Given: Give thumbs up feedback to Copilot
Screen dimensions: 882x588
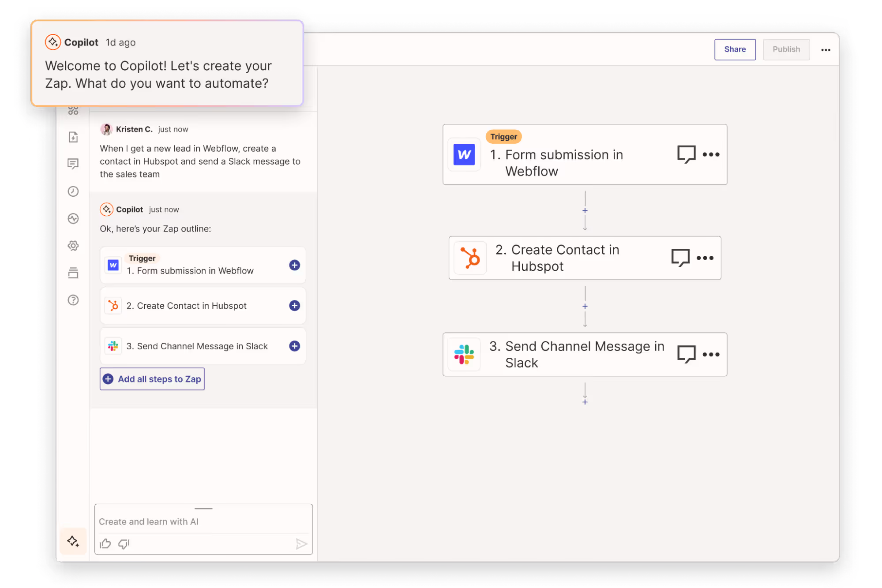Looking at the screenshot, I should pos(105,543).
